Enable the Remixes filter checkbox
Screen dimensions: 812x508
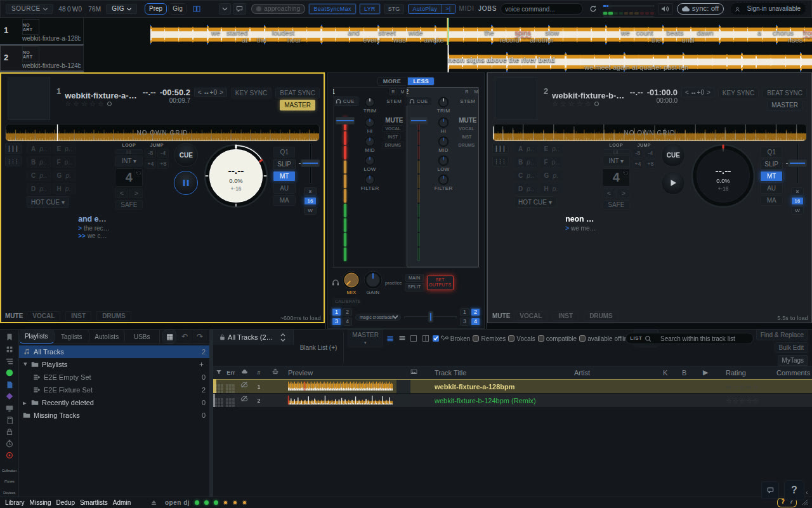click(476, 338)
